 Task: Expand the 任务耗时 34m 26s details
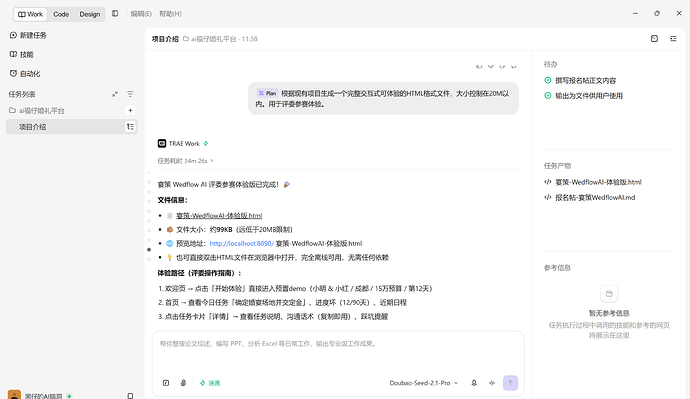coord(185,161)
